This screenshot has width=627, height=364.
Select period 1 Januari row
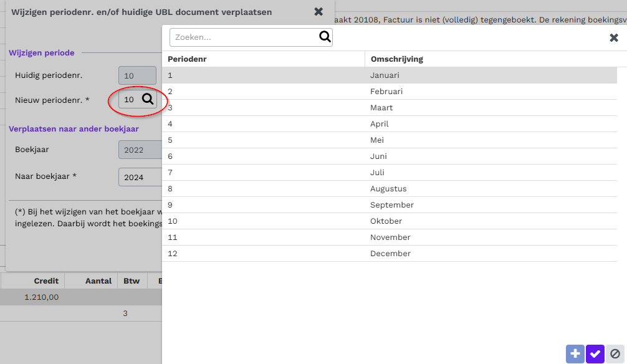[x=390, y=75]
